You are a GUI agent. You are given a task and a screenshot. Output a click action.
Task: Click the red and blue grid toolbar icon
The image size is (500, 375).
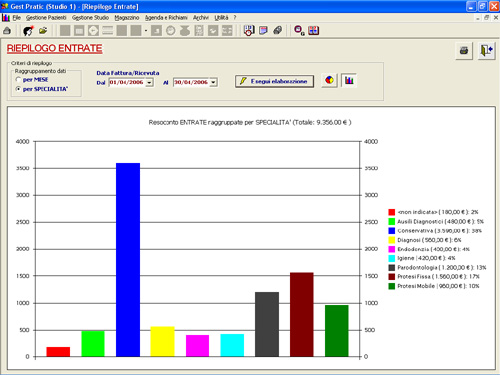[313, 31]
